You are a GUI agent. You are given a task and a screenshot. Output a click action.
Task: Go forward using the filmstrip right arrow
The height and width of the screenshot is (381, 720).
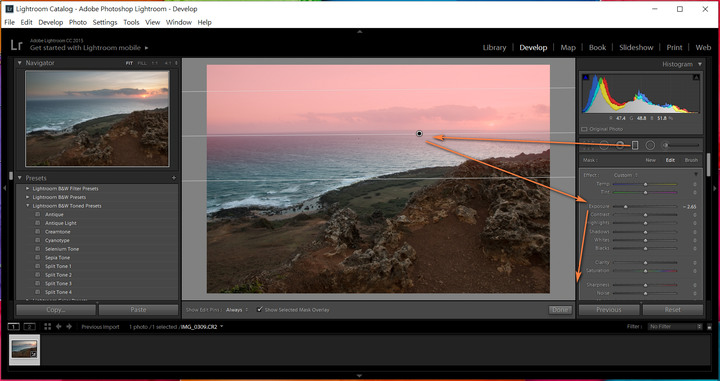click(69, 326)
